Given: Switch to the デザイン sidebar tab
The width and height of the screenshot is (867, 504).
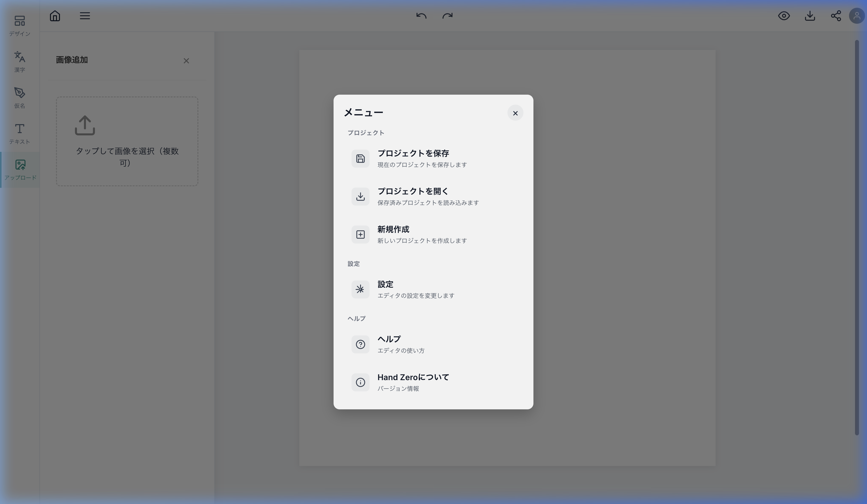Looking at the screenshot, I should click(x=19, y=25).
